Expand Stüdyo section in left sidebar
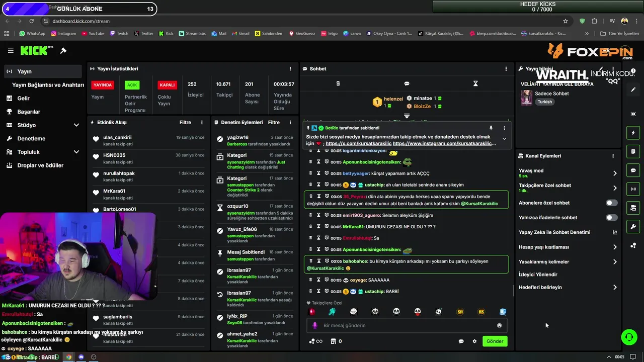Image resolution: width=644 pixels, height=362 pixels. [x=76, y=125]
